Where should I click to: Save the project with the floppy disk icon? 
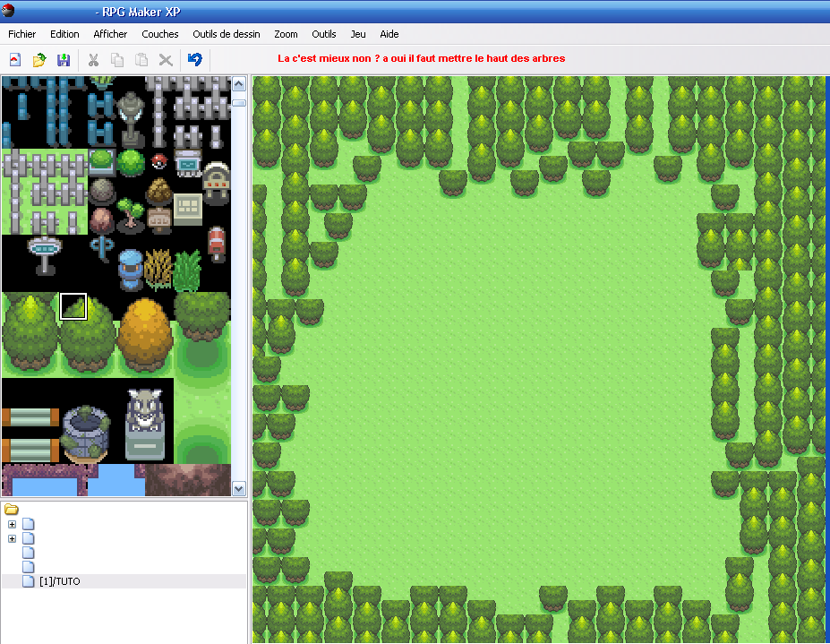pyautogui.click(x=64, y=60)
